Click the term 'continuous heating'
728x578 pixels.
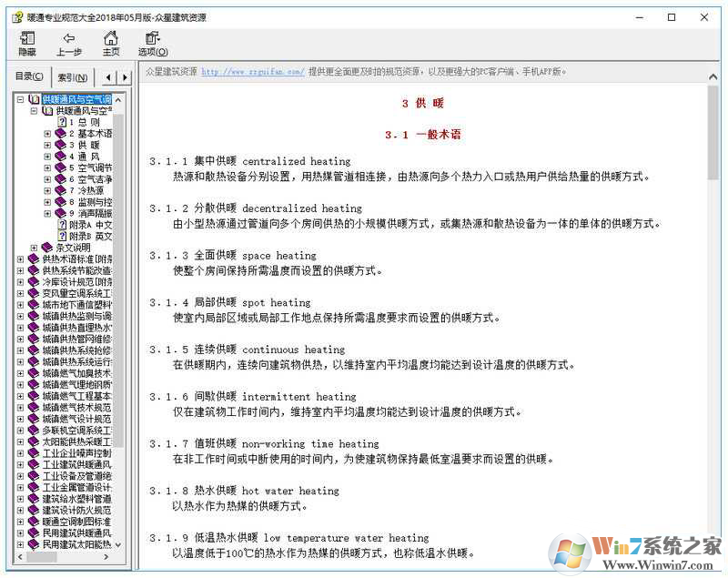[293, 350]
